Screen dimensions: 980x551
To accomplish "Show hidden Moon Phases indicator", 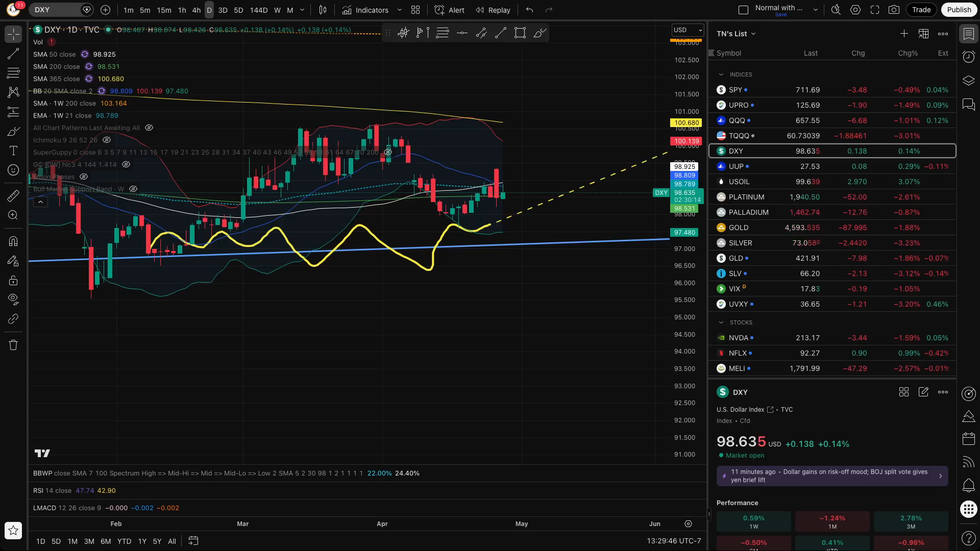I will 84,177.
